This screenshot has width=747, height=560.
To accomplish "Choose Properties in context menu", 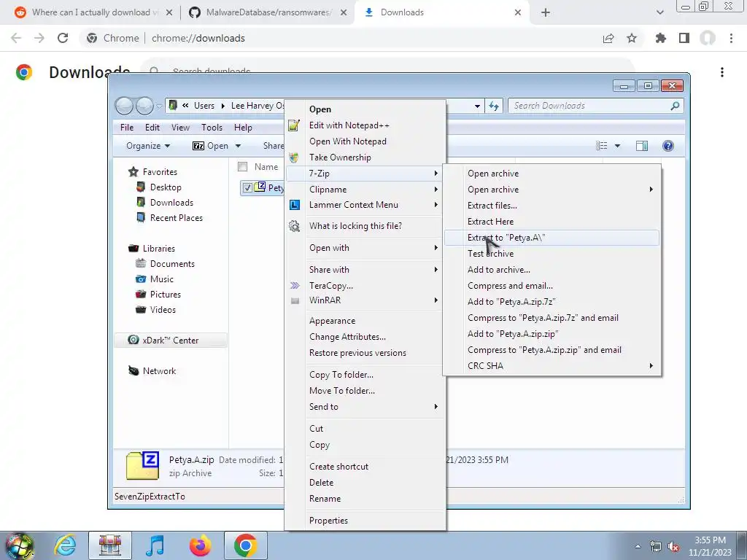I will click(x=365, y=521).
